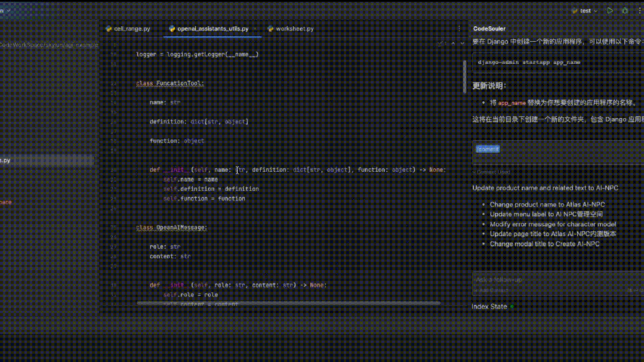644x362 pixels.
Task: Click the inspection checkmark widget in editor
Action: coord(440,43)
